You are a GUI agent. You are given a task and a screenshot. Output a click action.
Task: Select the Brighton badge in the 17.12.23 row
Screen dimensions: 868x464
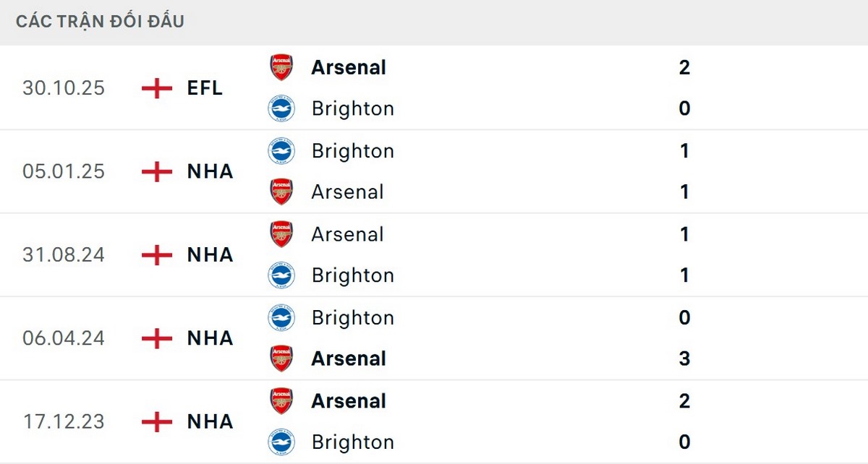click(x=281, y=442)
